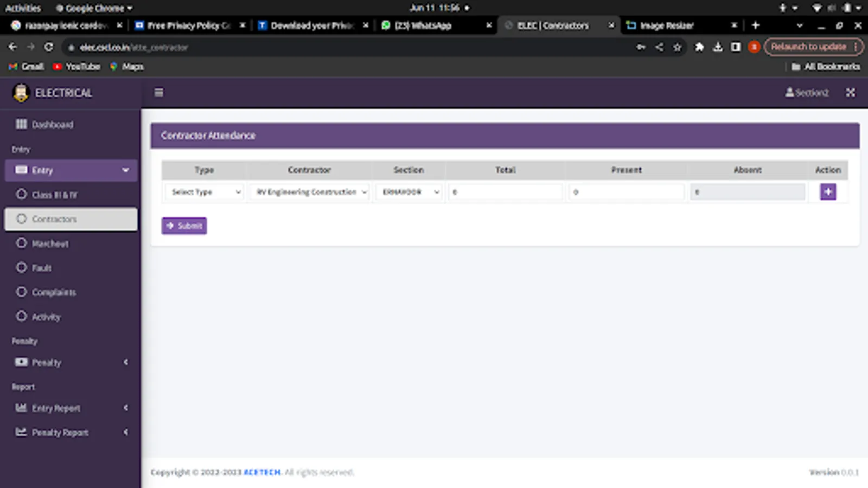Open the YouTube bookmark

76,66
